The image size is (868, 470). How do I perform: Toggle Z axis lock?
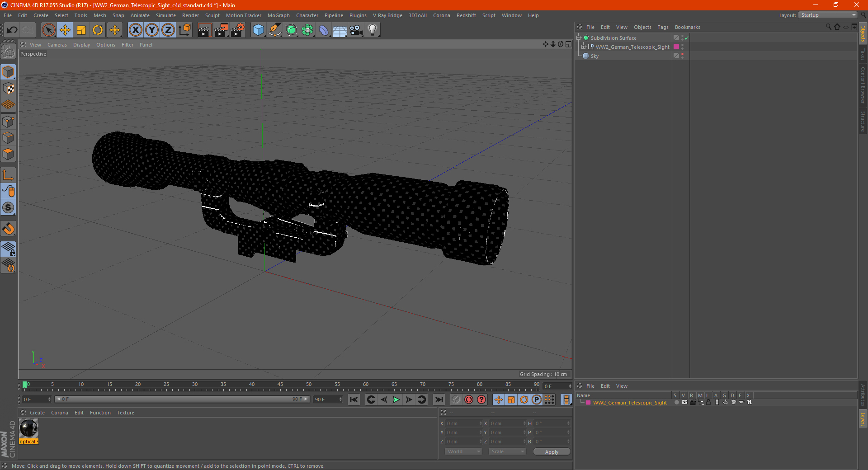168,30
